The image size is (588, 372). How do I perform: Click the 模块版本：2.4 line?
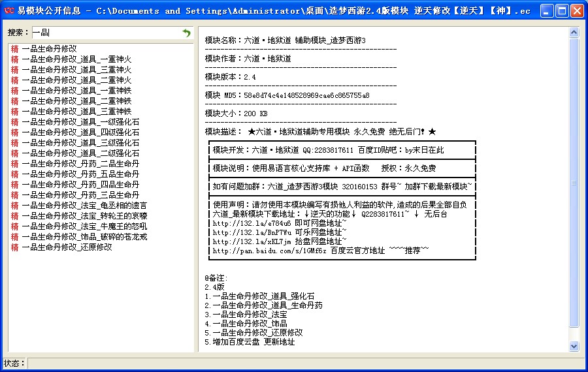click(x=230, y=77)
